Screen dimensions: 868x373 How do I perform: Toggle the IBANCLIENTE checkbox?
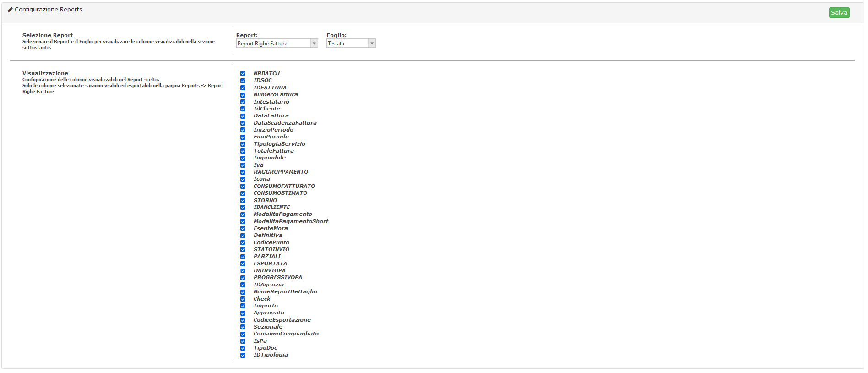point(243,208)
